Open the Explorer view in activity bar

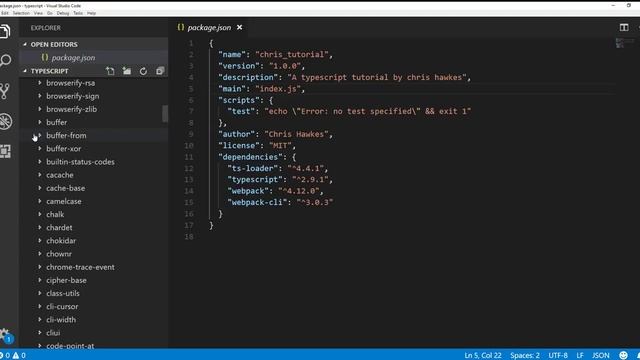click(x=5, y=31)
